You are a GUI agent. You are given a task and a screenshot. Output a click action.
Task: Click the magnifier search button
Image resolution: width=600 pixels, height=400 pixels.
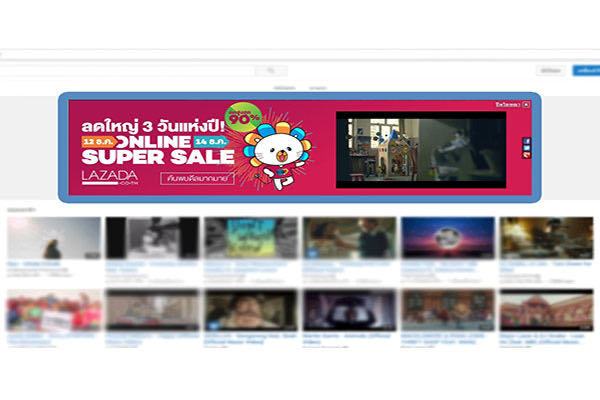tap(271, 70)
